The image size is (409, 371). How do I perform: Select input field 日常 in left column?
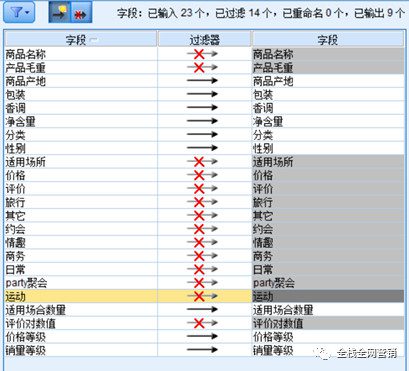80,269
